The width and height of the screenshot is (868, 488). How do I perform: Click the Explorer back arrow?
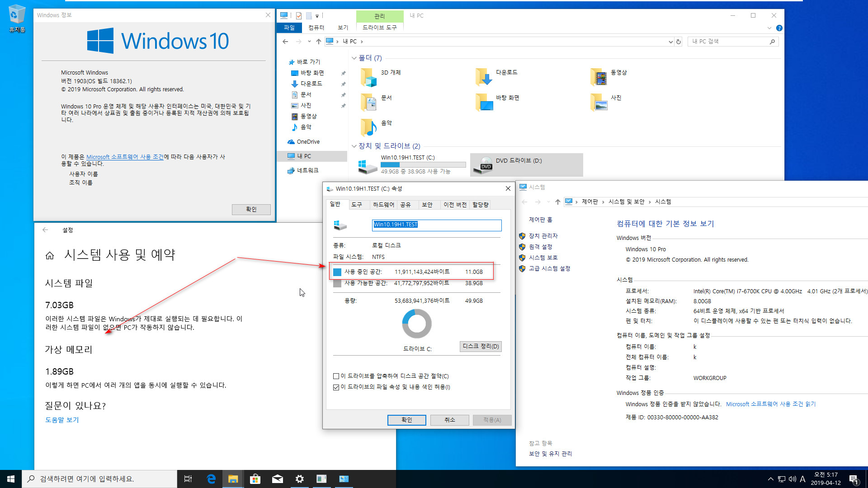tap(285, 42)
